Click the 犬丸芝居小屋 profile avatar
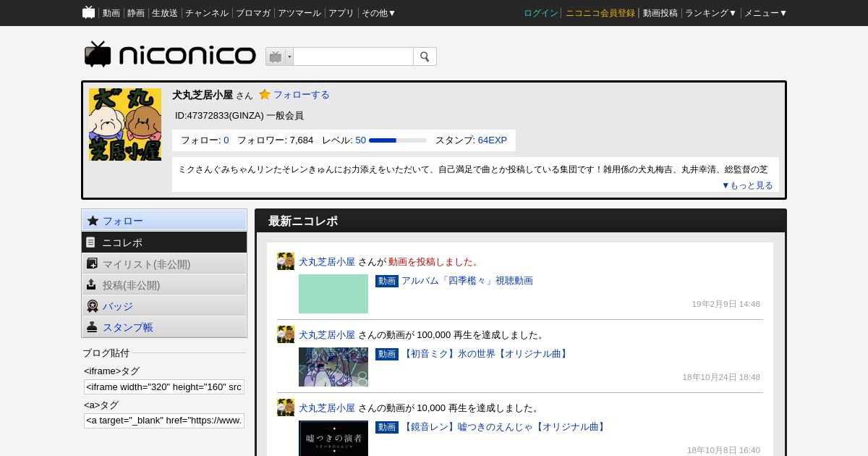868x456 pixels. pos(125,124)
